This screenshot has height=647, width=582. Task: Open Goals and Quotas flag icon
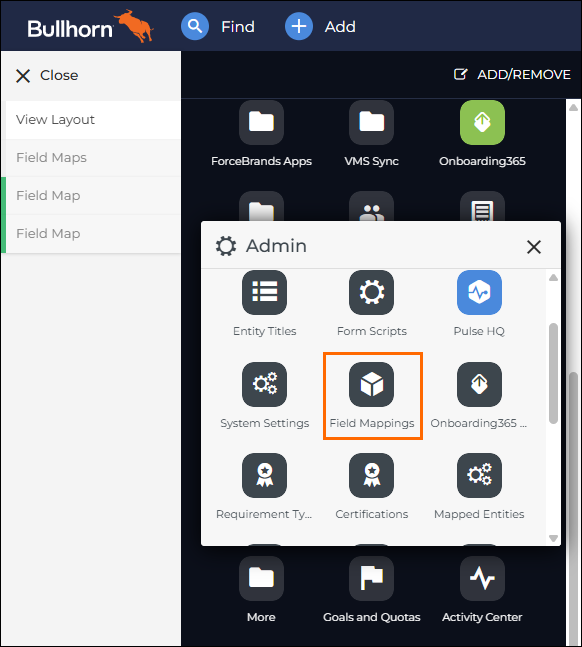pyautogui.click(x=371, y=579)
